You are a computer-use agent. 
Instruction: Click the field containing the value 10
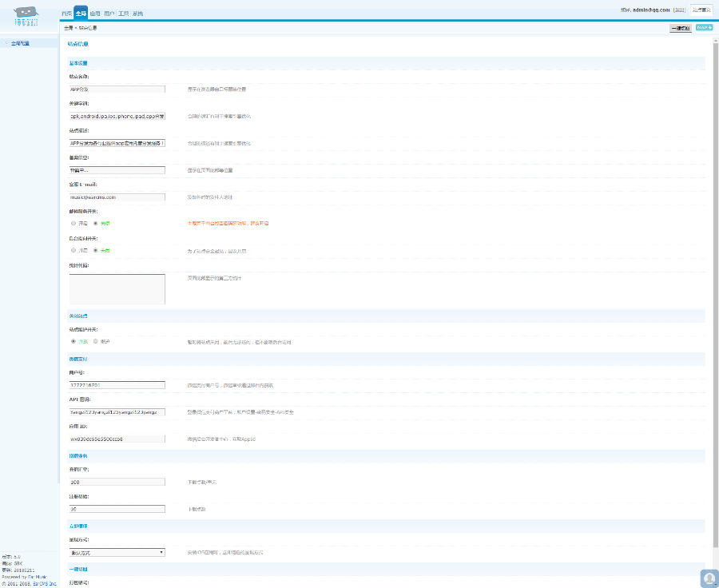pyautogui.click(x=117, y=509)
